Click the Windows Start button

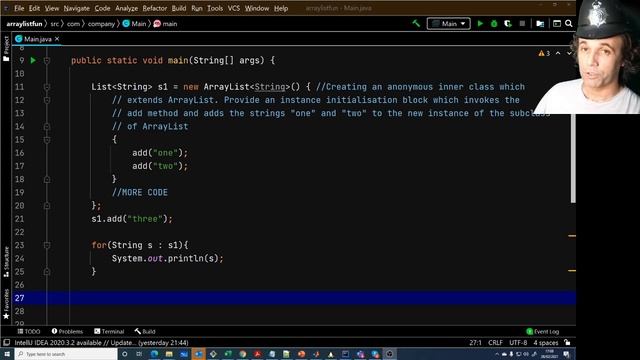tap(7, 354)
